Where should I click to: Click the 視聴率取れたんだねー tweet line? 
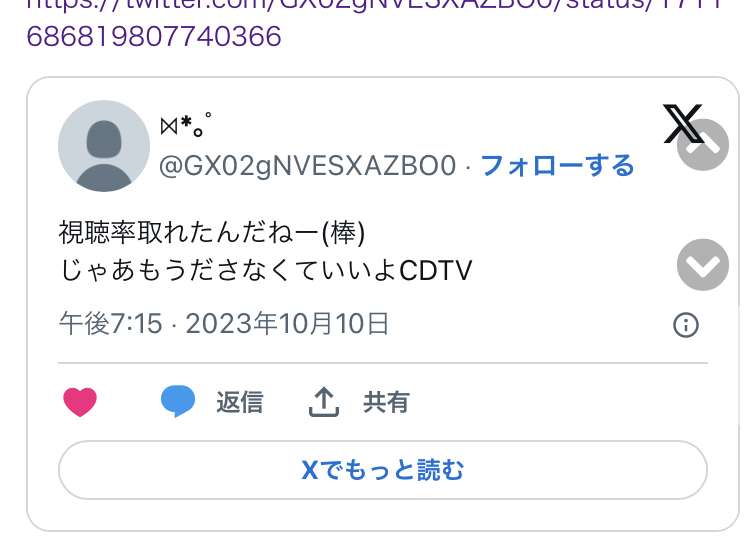212,233
